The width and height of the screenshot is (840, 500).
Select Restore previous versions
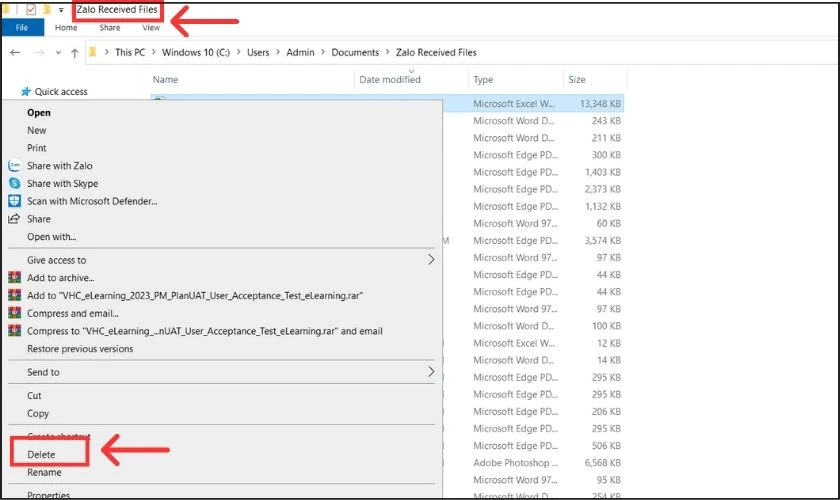click(80, 349)
